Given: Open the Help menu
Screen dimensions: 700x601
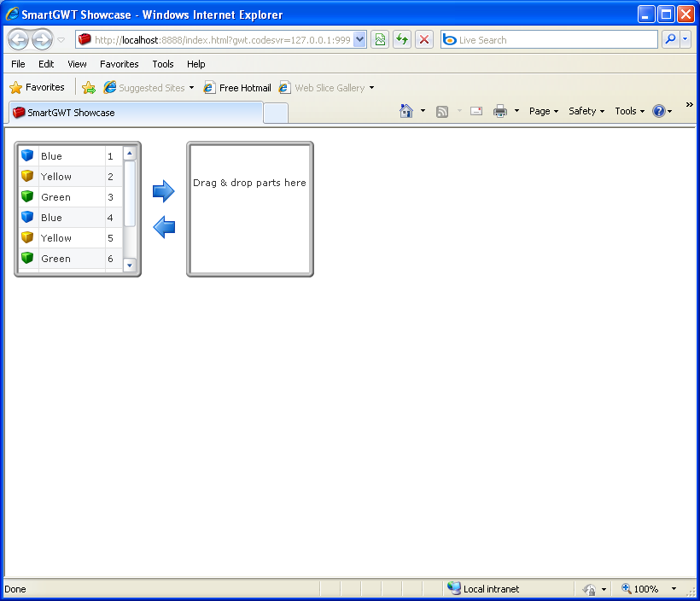Looking at the screenshot, I should click(x=196, y=64).
